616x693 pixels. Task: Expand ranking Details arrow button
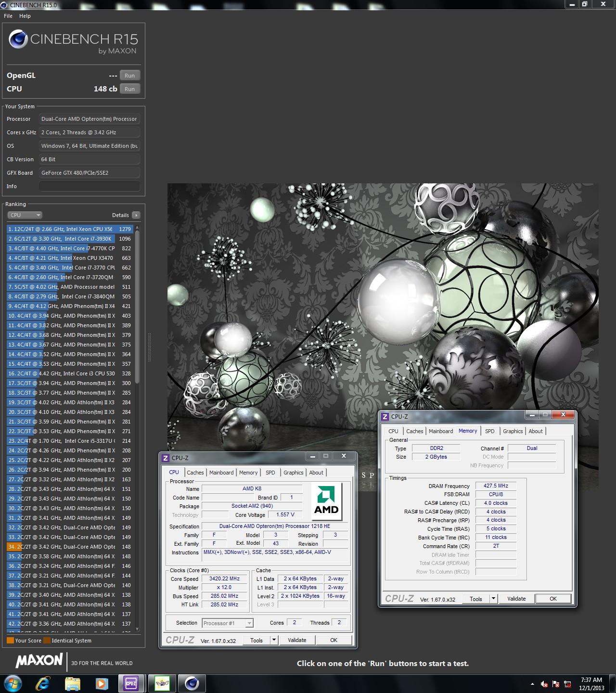[136, 215]
